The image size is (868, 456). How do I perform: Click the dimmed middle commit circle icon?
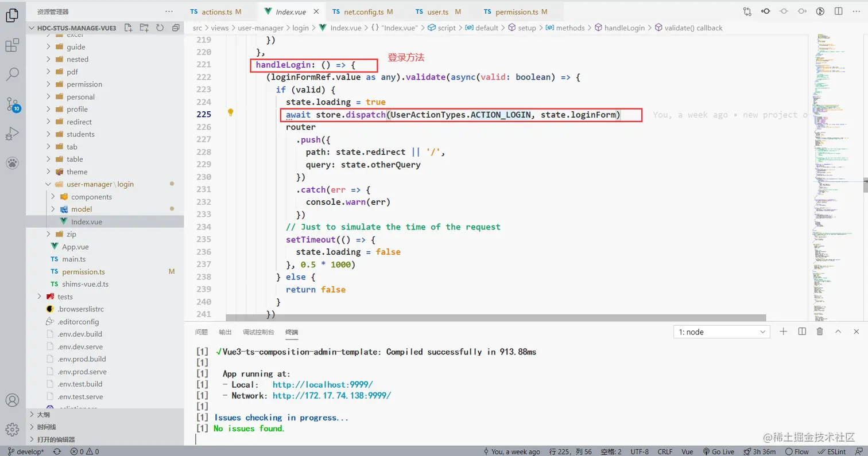pyautogui.click(x=784, y=11)
